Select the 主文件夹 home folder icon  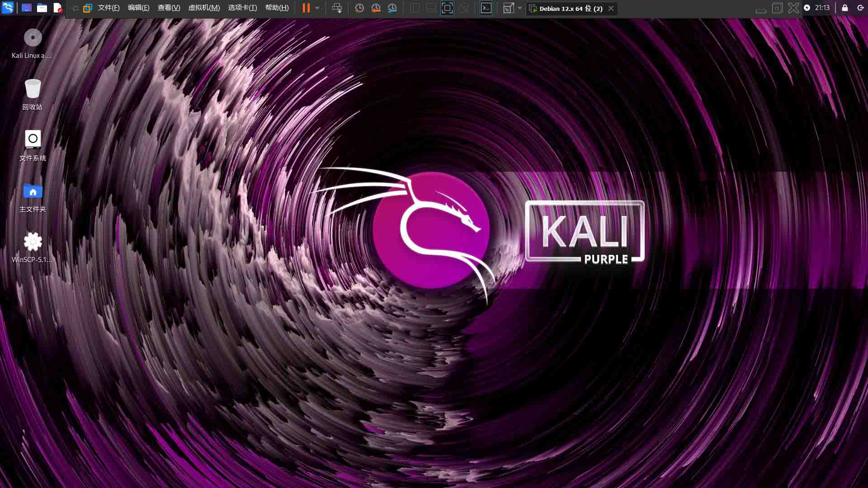(x=33, y=192)
